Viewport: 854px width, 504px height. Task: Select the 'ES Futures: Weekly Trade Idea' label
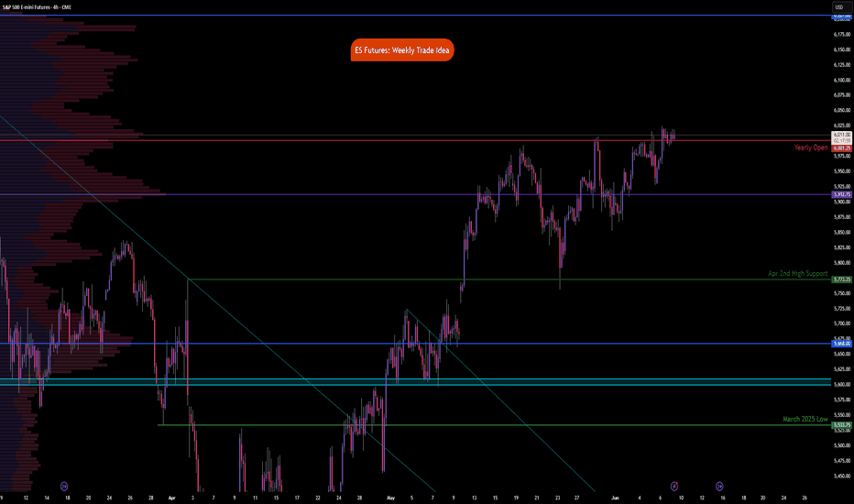pos(402,50)
